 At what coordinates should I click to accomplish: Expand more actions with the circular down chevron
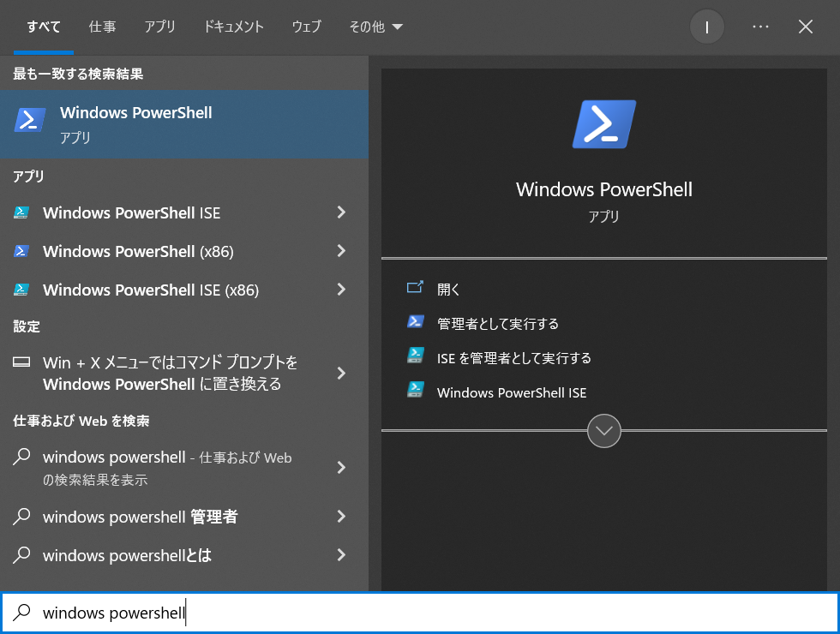tap(604, 431)
